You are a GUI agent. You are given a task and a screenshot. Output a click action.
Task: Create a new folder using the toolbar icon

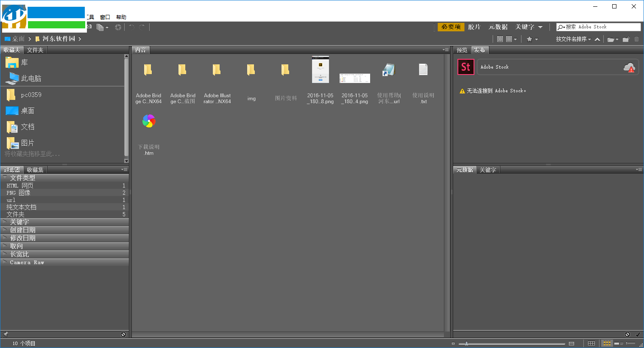(626, 39)
